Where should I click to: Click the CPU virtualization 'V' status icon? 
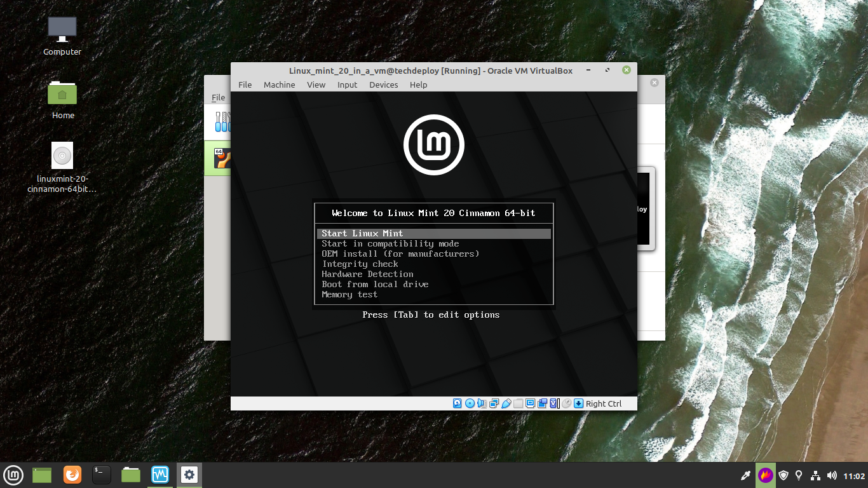point(553,403)
